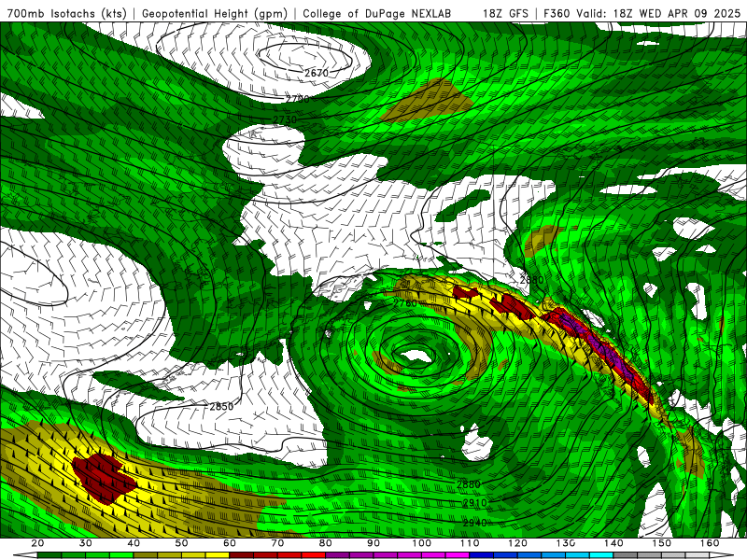The height and width of the screenshot is (560, 747).
Task: Select the bright yellow color bar segment
Action: [x=218, y=554]
